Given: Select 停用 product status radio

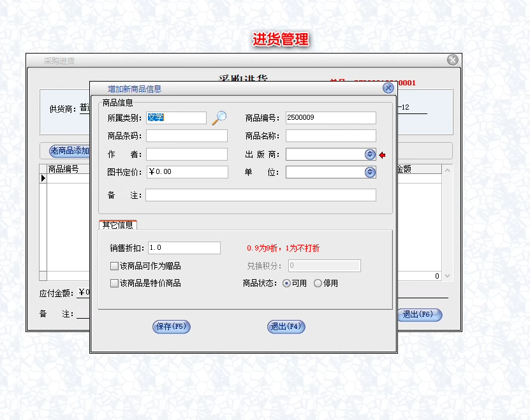Looking at the screenshot, I should tap(318, 283).
